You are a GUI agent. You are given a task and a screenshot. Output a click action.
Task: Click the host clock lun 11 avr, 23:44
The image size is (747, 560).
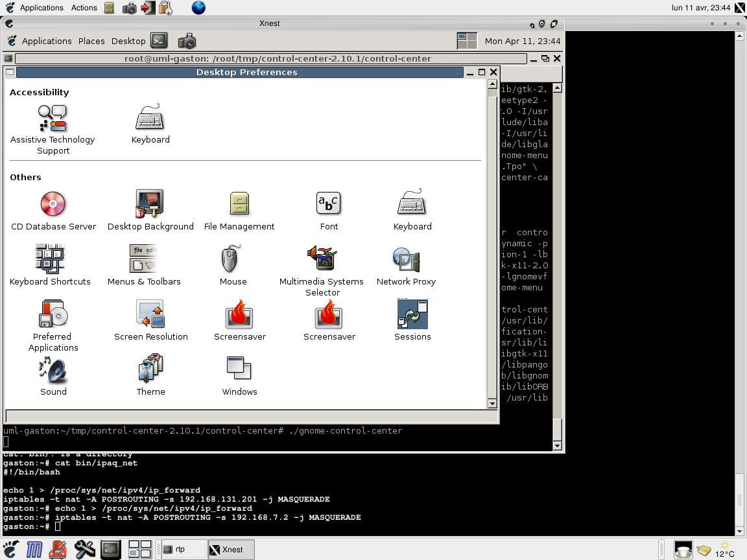tap(701, 8)
